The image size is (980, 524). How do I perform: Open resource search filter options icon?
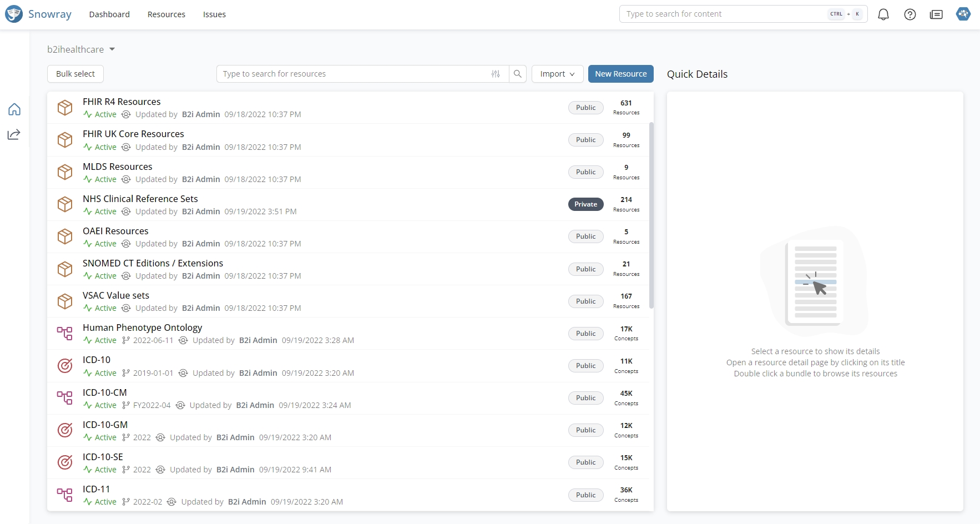click(496, 74)
